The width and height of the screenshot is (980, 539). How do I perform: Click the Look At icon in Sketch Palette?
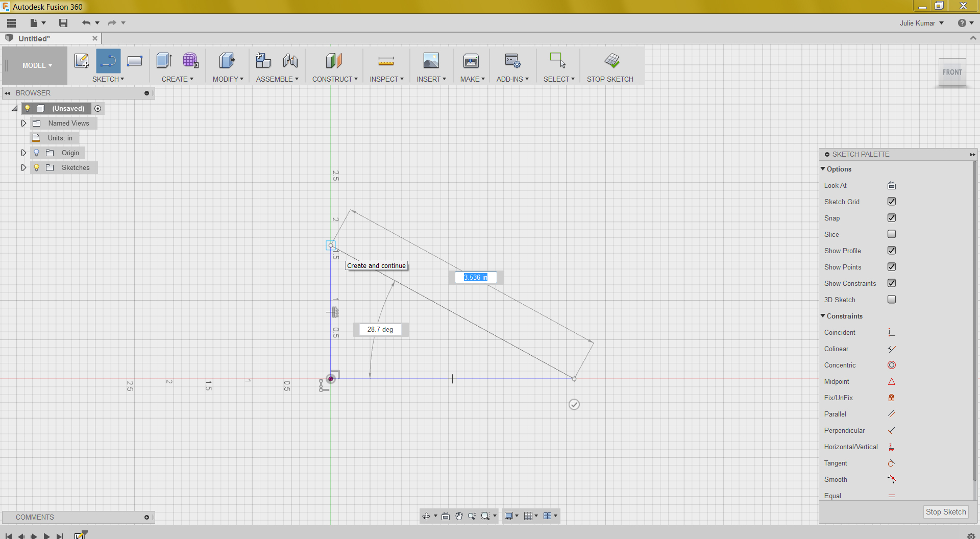(x=892, y=185)
